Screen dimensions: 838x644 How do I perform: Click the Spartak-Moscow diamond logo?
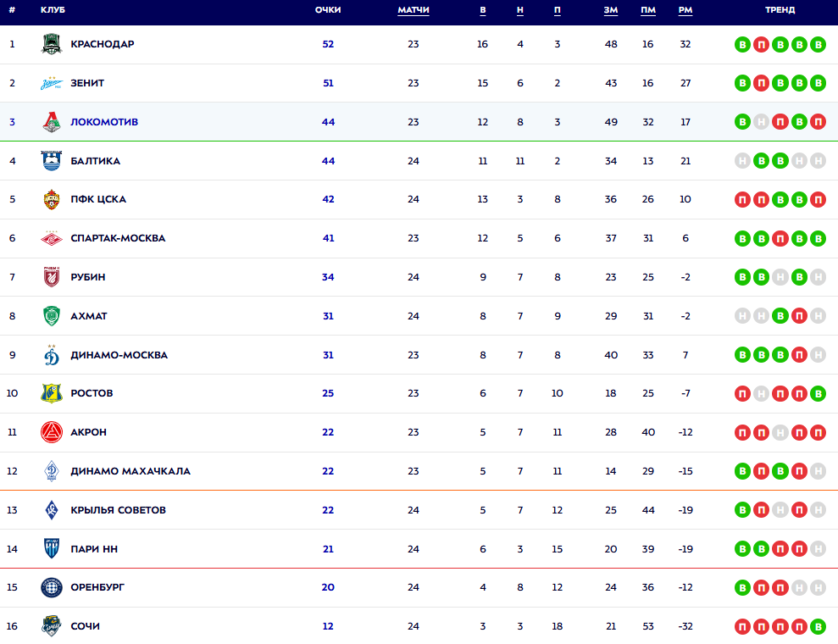(x=52, y=239)
